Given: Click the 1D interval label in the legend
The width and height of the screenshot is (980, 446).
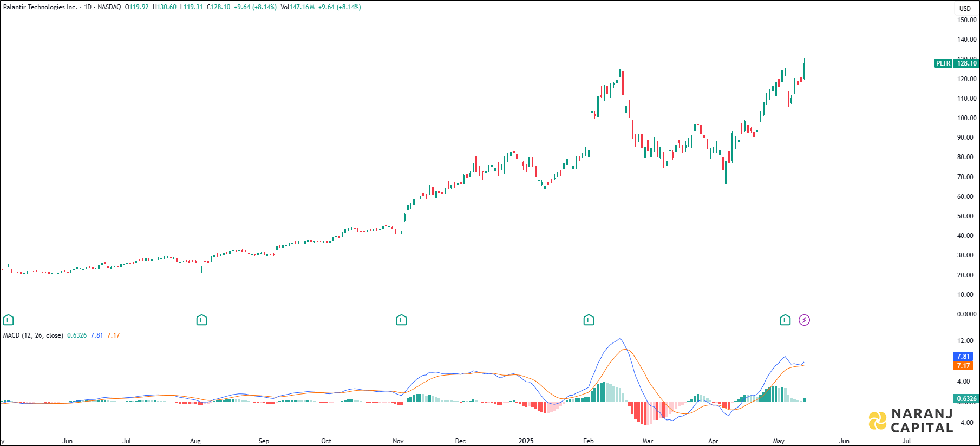Looking at the screenshot, I should [88, 7].
